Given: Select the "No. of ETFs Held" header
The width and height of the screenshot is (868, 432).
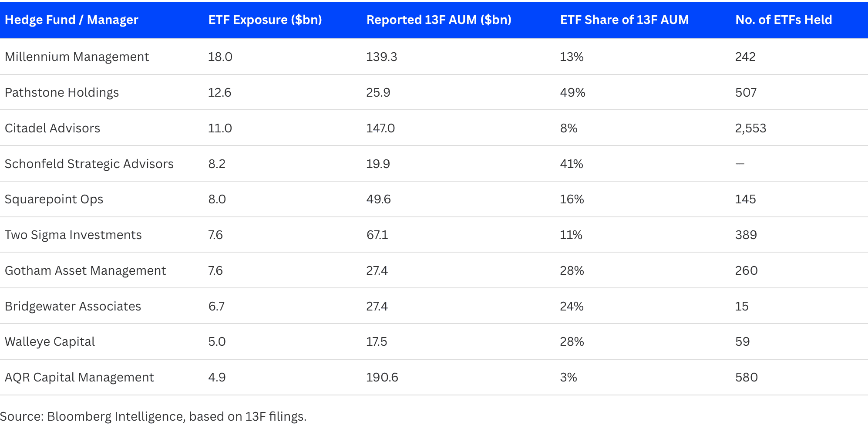Looking at the screenshot, I should click(784, 20).
